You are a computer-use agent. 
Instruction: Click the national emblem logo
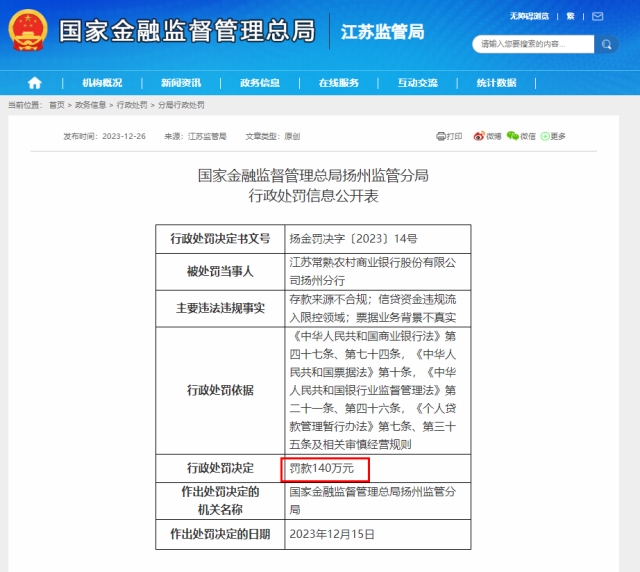click(x=28, y=30)
